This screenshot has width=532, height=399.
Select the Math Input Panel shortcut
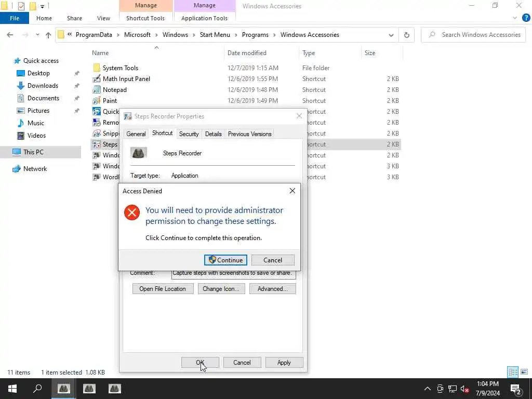(x=126, y=79)
